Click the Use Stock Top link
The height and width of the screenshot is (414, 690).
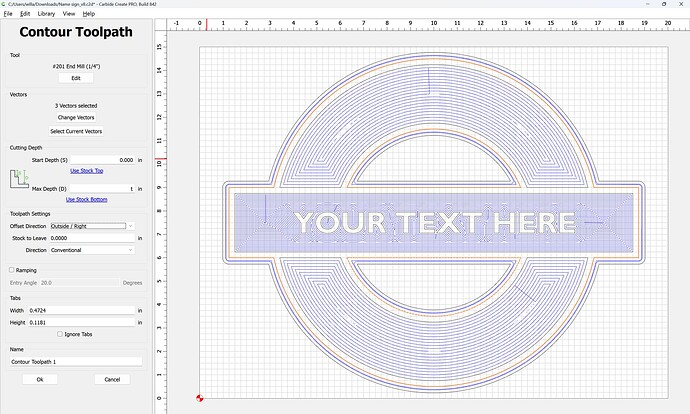point(86,171)
